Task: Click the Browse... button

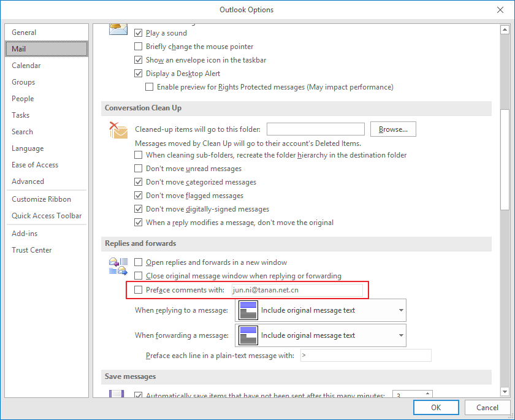Action: [393, 129]
